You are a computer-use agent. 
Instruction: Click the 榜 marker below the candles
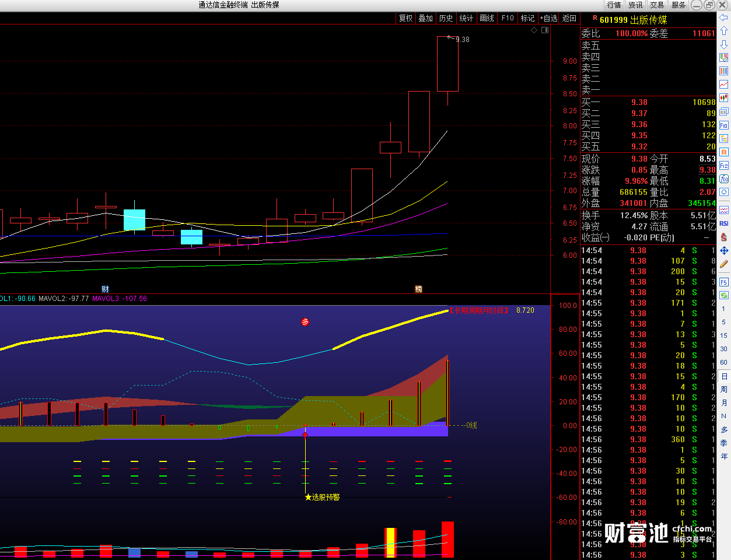click(418, 289)
